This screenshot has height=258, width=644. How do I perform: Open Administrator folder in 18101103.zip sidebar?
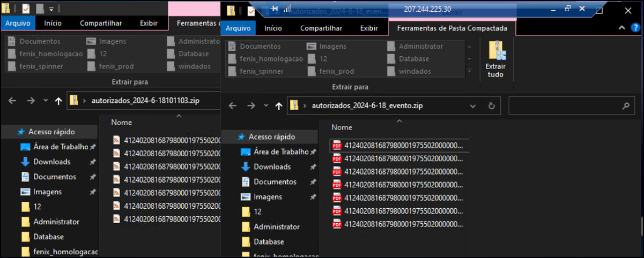(x=50, y=222)
